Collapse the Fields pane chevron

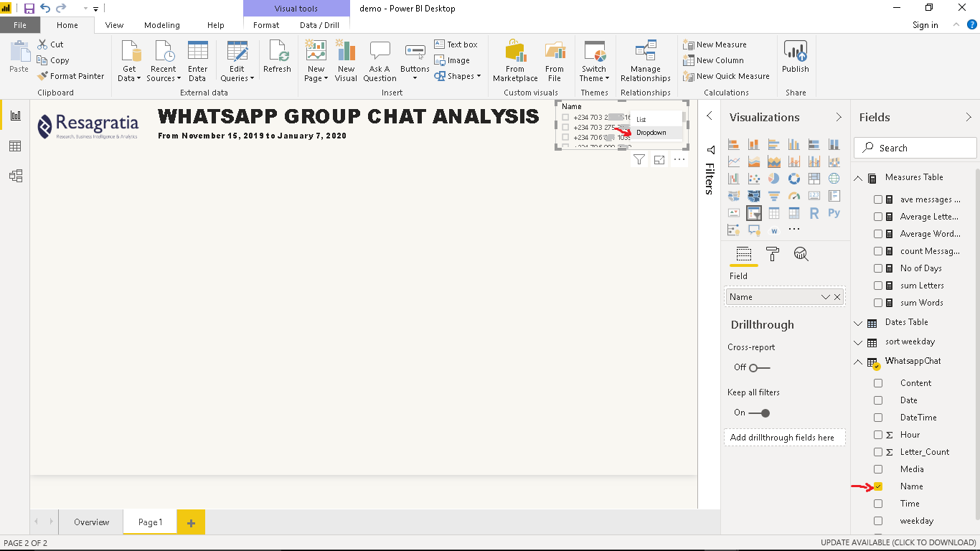969,117
